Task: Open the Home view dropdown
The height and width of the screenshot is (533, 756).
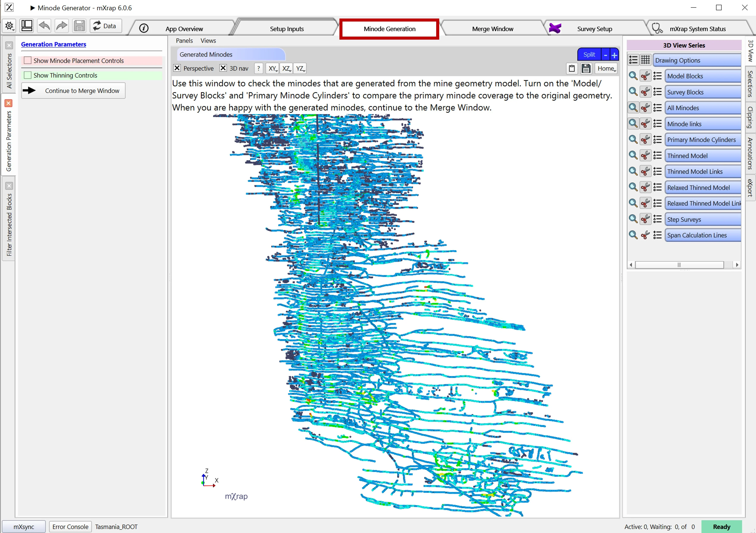Action: click(606, 68)
